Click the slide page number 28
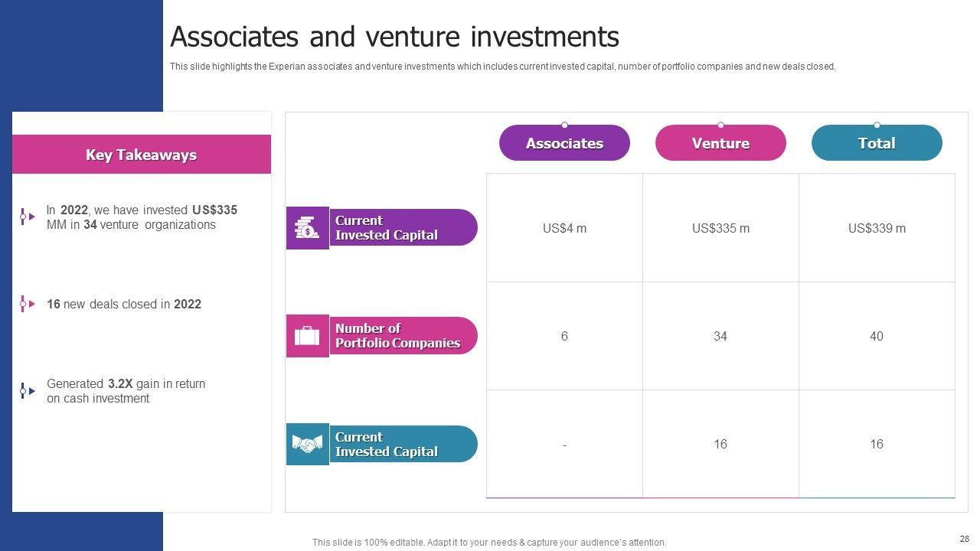This screenshot has width=980, height=551. point(963,539)
